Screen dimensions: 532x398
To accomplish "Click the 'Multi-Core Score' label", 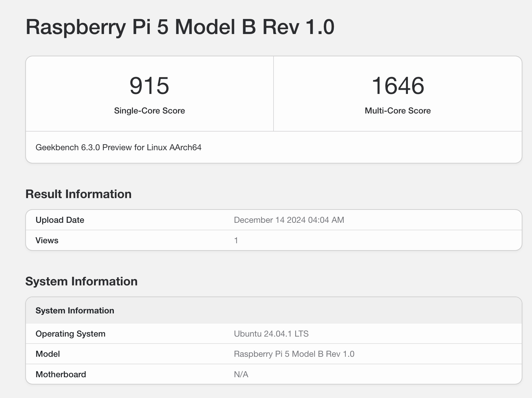I will (x=398, y=110).
